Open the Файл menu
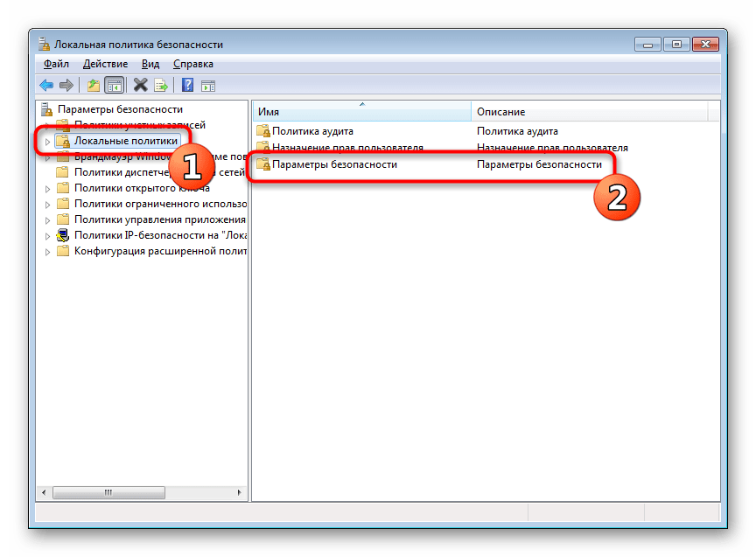The width and height of the screenshot is (756, 557). coord(55,64)
